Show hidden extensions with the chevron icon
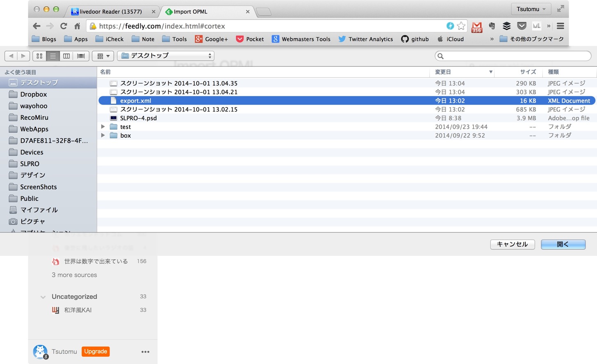The width and height of the screenshot is (597, 364). click(x=549, y=26)
